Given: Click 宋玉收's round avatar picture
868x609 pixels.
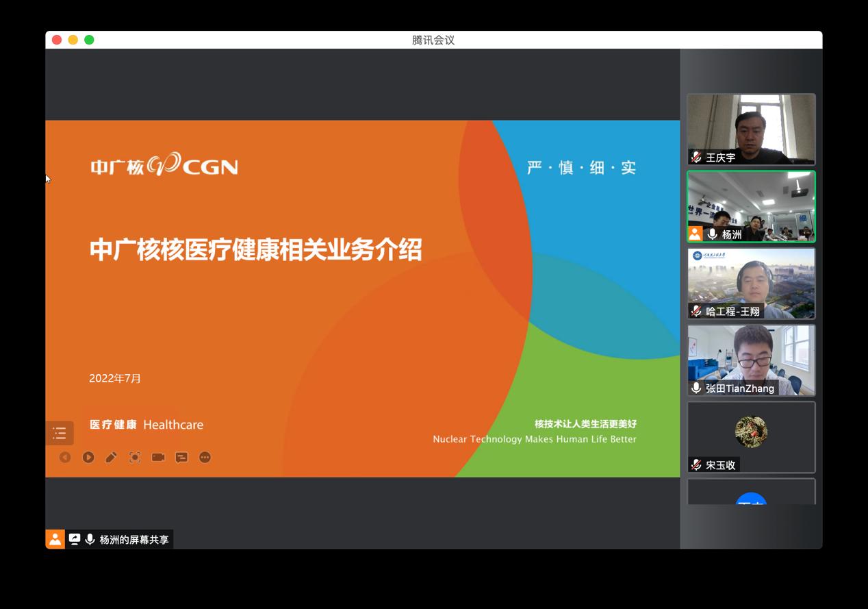Looking at the screenshot, I should (x=751, y=432).
